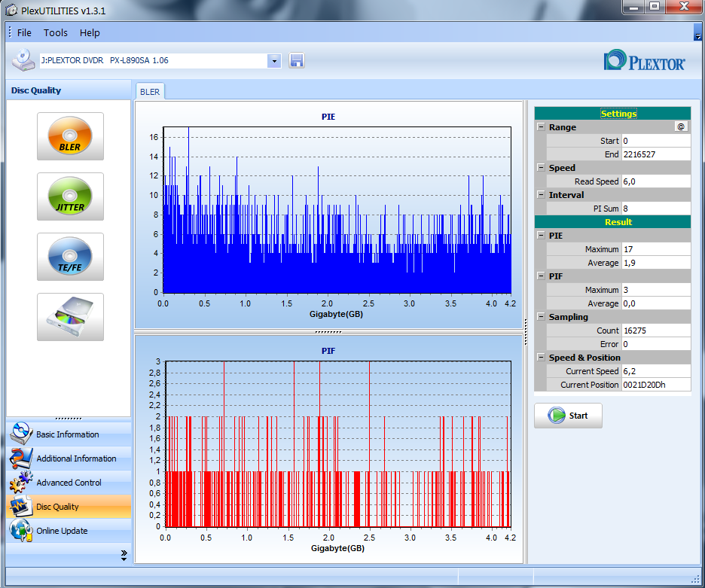Click the PIE Maximum value 17
Viewport: 705px width, 588px height.
coord(656,249)
